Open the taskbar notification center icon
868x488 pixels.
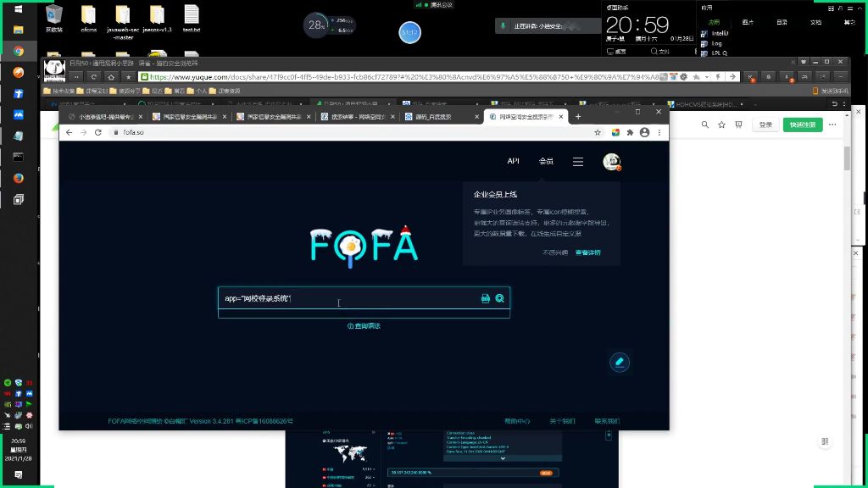pos(19,474)
